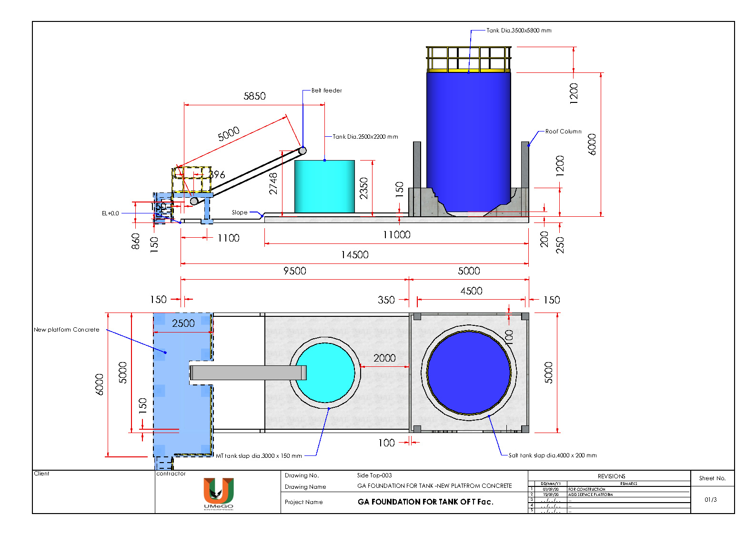Click the Tank Dia.2500x2200 mm annotation
The width and height of the screenshot is (756, 535).
365,137
